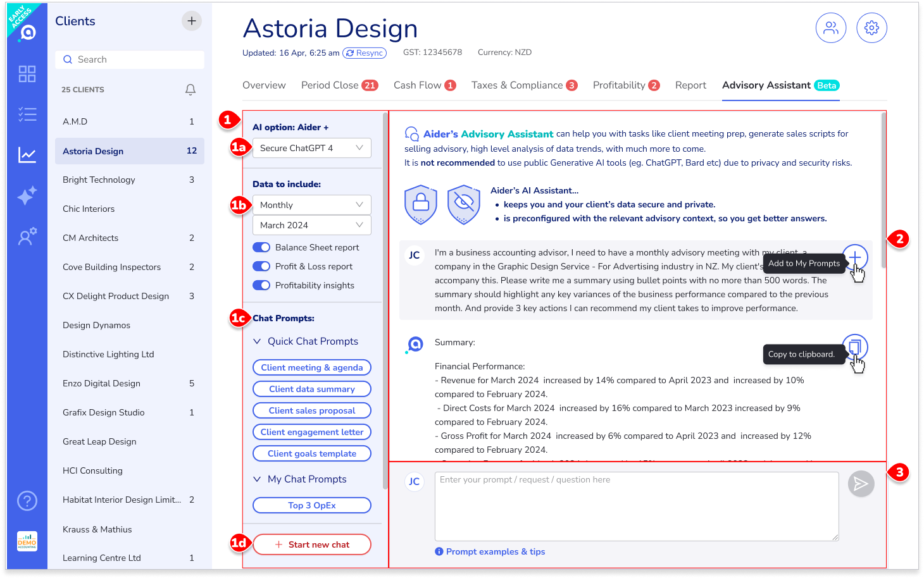The height and width of the screenshot is (578, 924).
Task: Open the notifications bell icon
Action: (x=190, y=90)
